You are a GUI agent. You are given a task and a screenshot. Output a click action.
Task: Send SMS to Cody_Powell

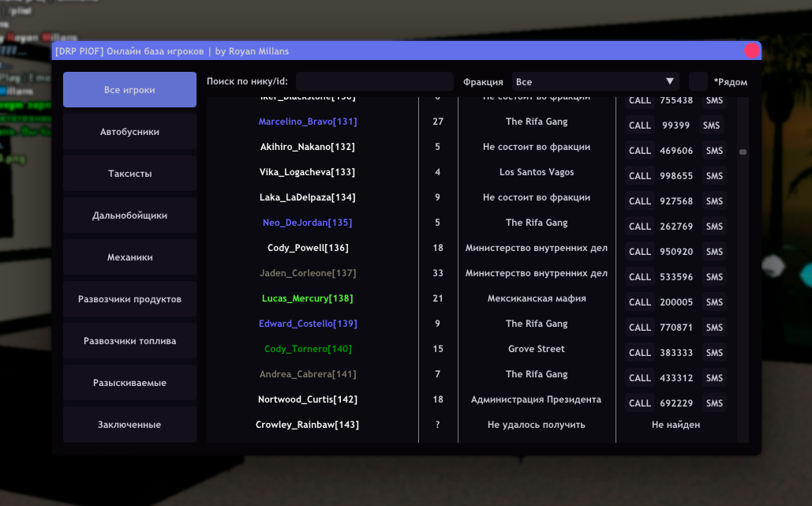coord(714,252)
